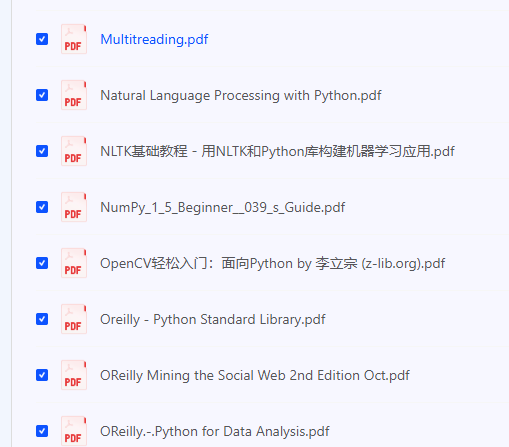Uncheck the NLTK基础教程 file checkbox
This screenshot has height=447, width=509.
[42, 151]
